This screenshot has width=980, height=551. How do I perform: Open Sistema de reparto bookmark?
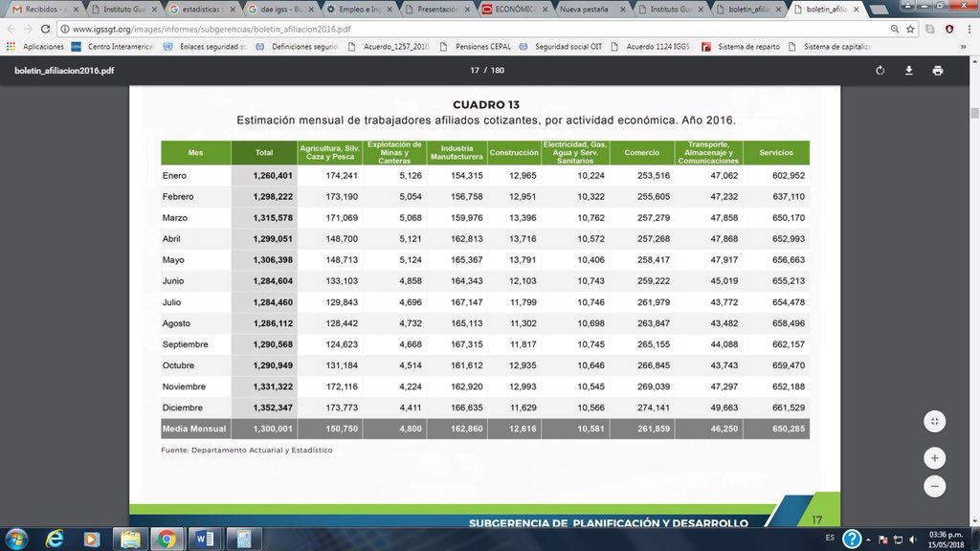point(741,46)
